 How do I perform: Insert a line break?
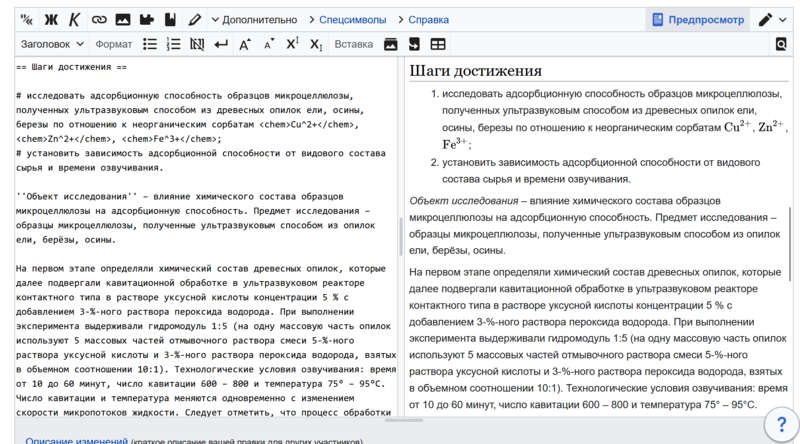221,44
